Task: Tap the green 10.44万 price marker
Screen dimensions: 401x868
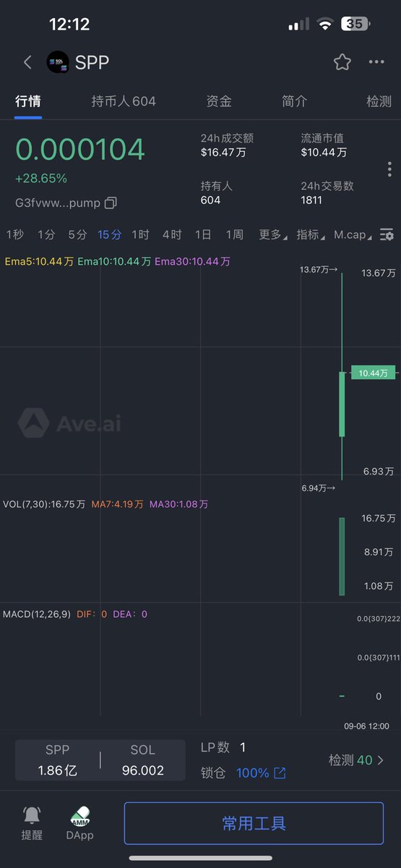Action: [x=374, y=373]
